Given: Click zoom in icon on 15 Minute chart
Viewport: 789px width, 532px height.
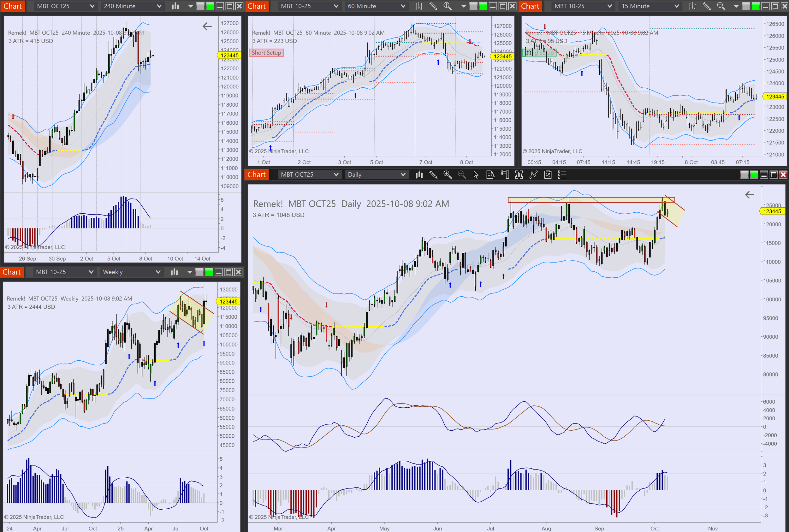Looking at the screenshot, I should [721, 6].
